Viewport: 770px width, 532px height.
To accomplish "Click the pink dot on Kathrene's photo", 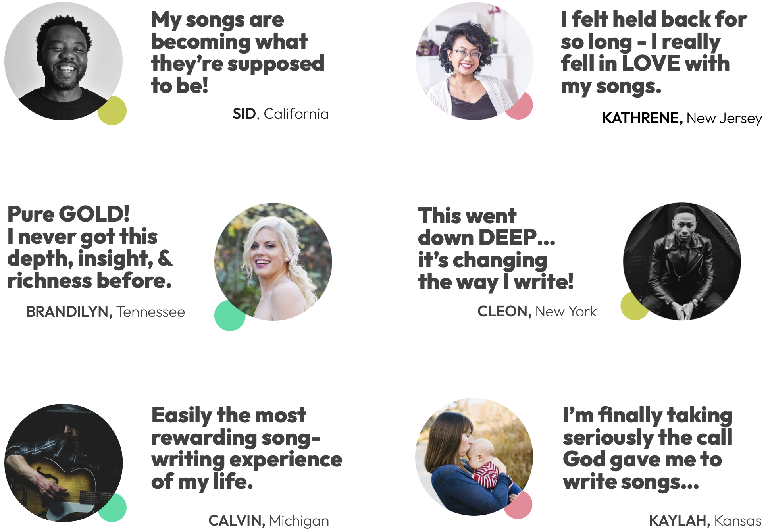I will 520,106.
